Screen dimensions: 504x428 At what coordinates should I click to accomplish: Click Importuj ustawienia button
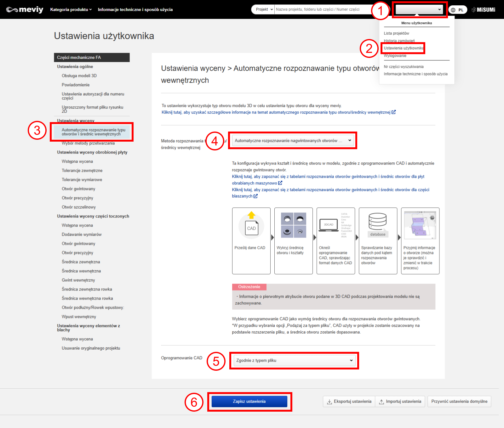[400, 402]
